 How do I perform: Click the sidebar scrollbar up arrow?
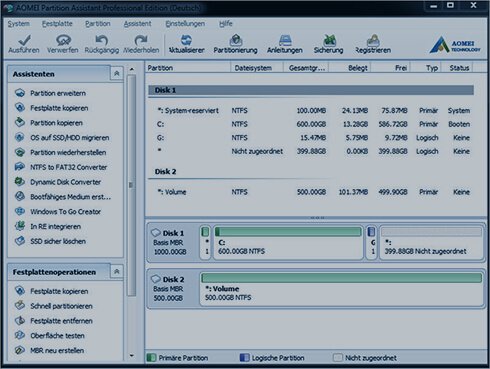click(x=132, y=69)
